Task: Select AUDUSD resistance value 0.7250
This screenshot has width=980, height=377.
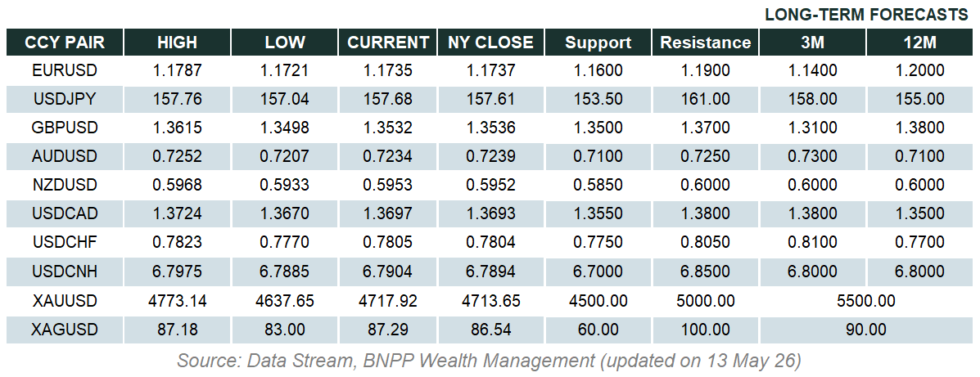Action: [x=705, y=156]
